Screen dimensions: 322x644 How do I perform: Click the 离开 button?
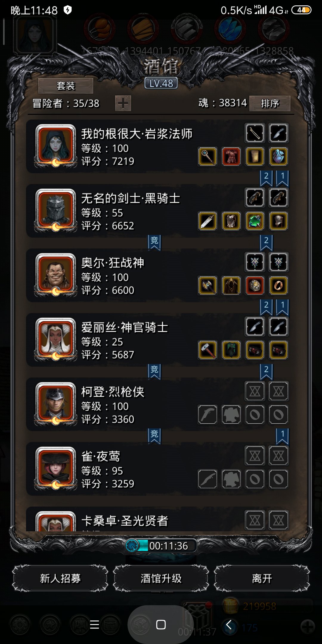(x=262, y=578)
